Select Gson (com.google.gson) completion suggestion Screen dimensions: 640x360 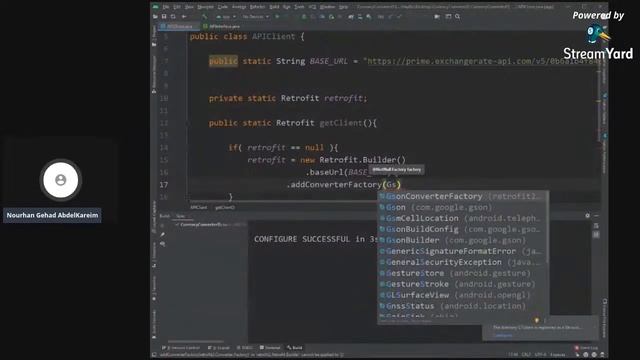(461, 207)
